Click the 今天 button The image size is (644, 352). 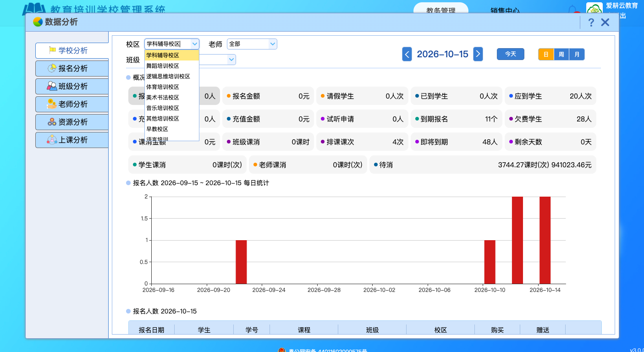[511, 54]
